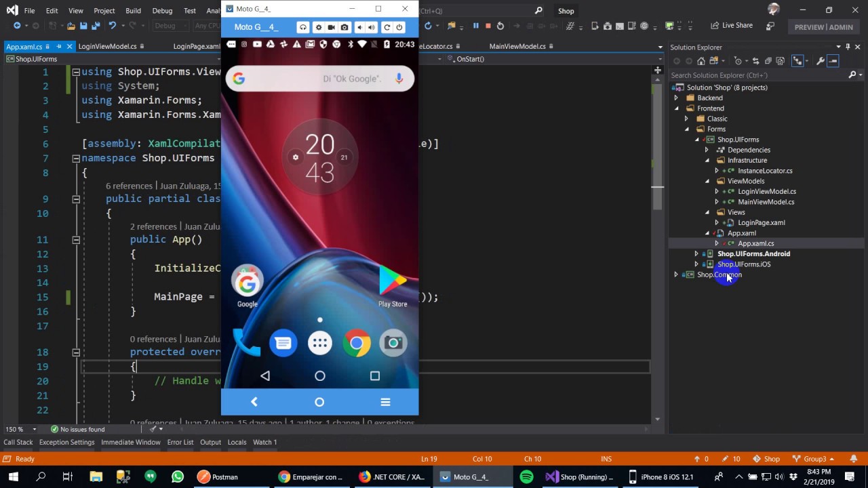Open the Build menu
Image resolution: width=868 pixels, height=488 pixels.
click(x=133, y=11)
